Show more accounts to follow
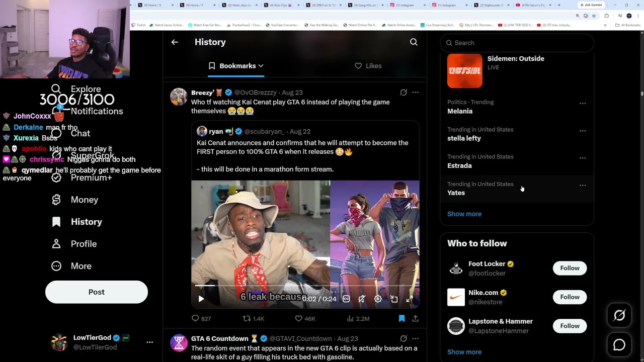This screenshot has height=362, width=644. 464,352
